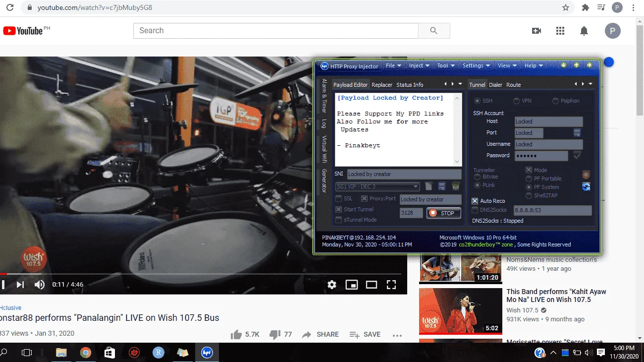Toggle the SSL checkbox
The height and width of the screenshot is (362, 644).
(338, 199)
